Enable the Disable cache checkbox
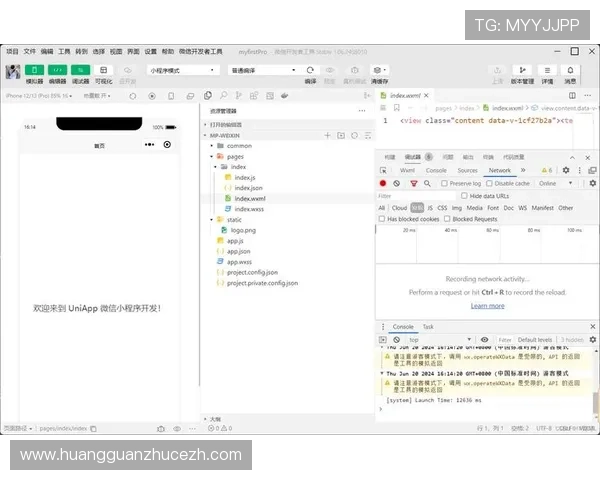 click(x=489, y=184)
